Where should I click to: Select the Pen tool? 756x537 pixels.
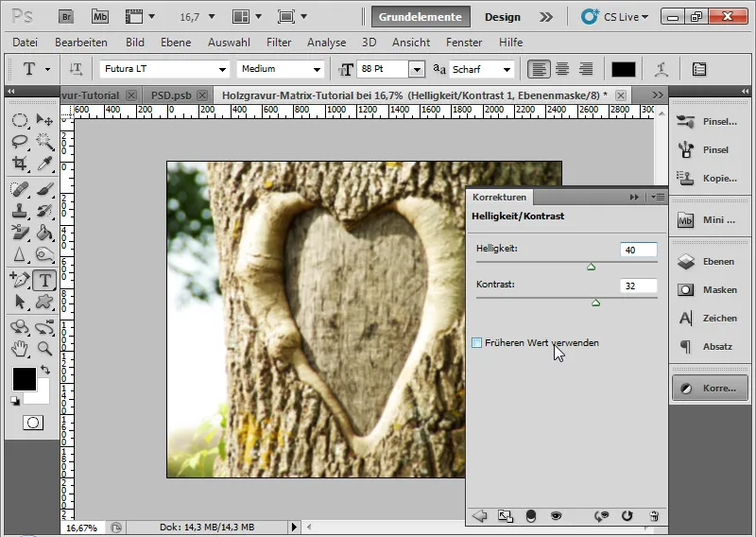click(19, 280)
